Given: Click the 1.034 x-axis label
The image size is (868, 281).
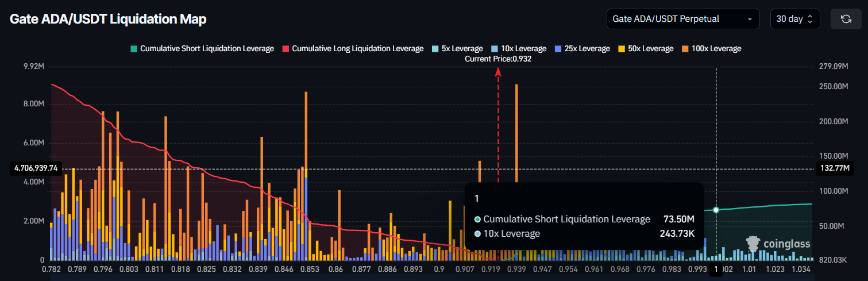Looking at the screenshot, I should pos(801,268).
